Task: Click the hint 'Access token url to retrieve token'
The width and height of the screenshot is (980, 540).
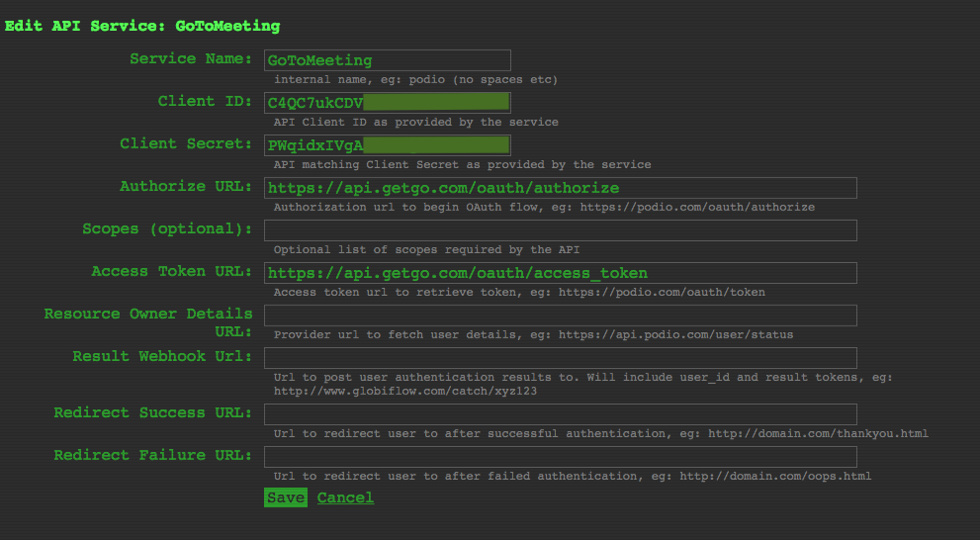Action: pyautogui.click(x=519, y=293)
